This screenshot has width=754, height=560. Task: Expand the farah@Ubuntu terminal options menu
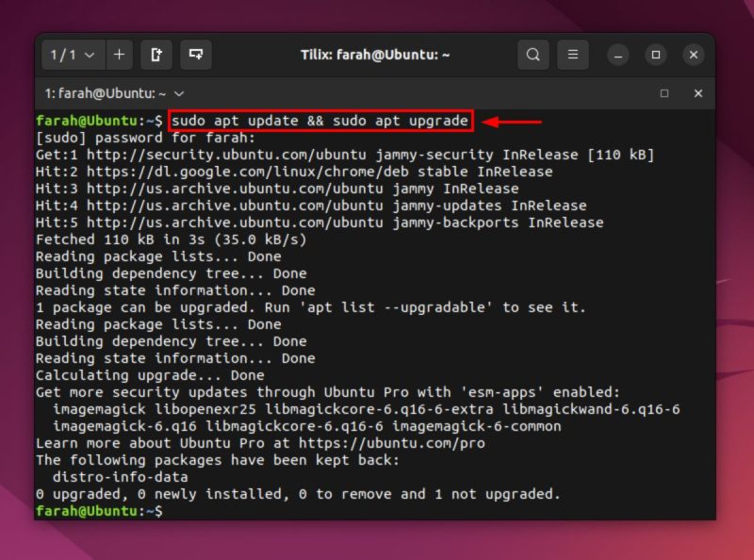tap(179, 94)
